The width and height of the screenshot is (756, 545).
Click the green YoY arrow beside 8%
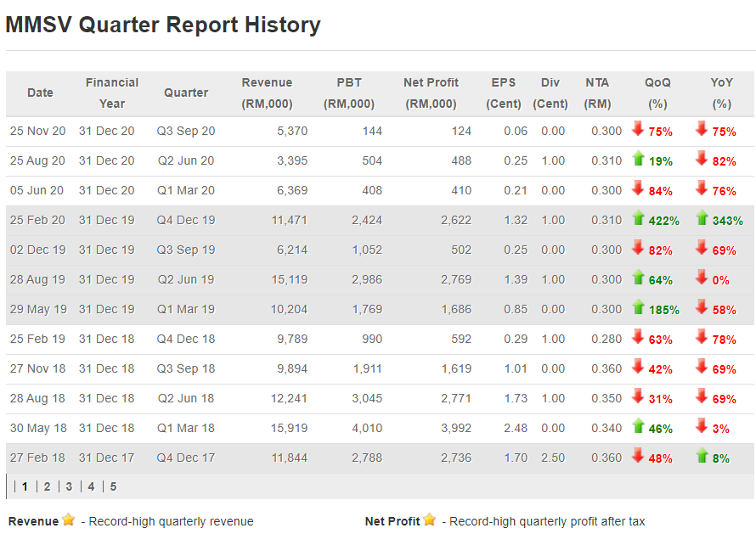pyautogui.click(x=702, y=456)
